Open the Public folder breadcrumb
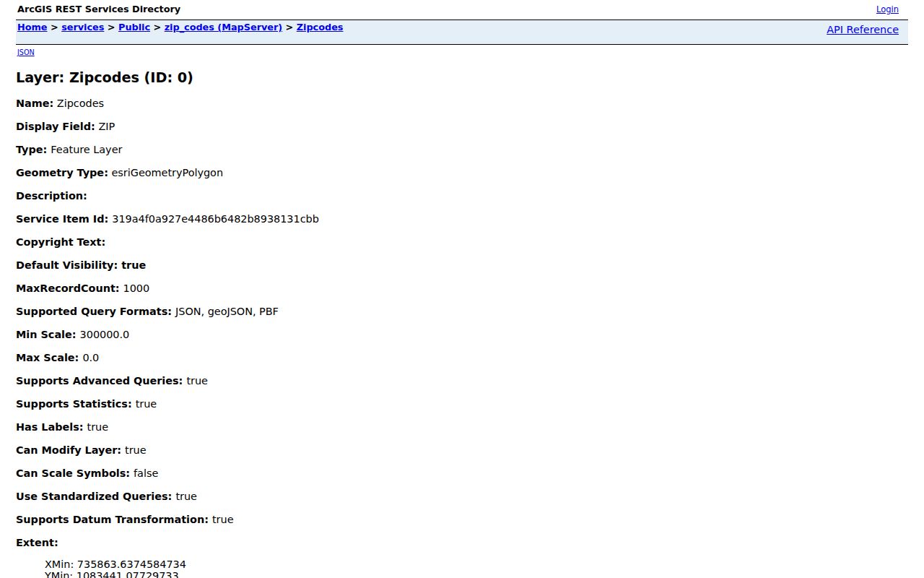 [x=134, y=27]
